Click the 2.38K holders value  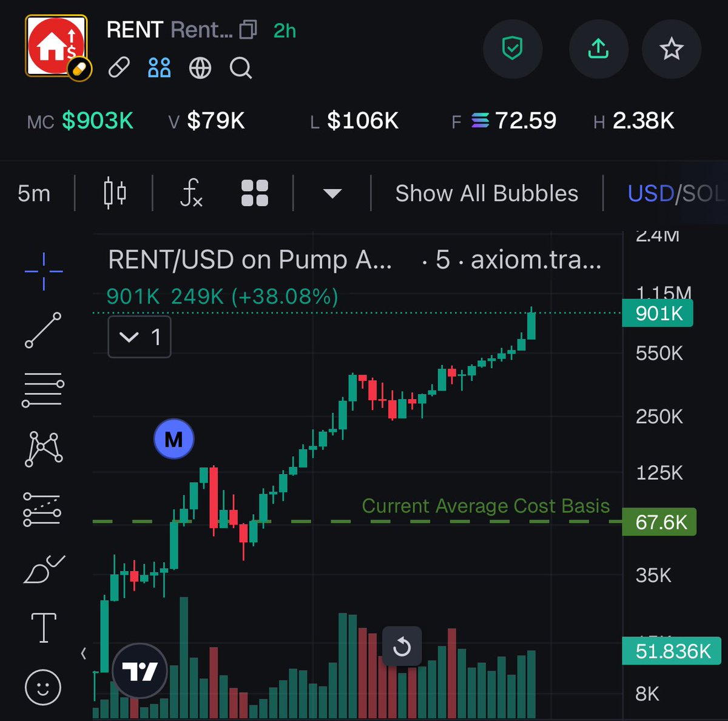[644, 121]
